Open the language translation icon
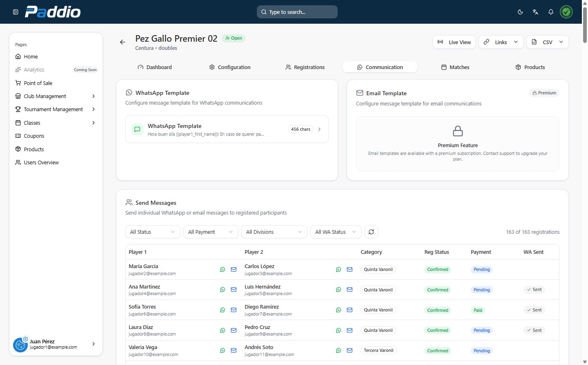The width and height of the screenshot is (588, 365). (x=535, y=12)
